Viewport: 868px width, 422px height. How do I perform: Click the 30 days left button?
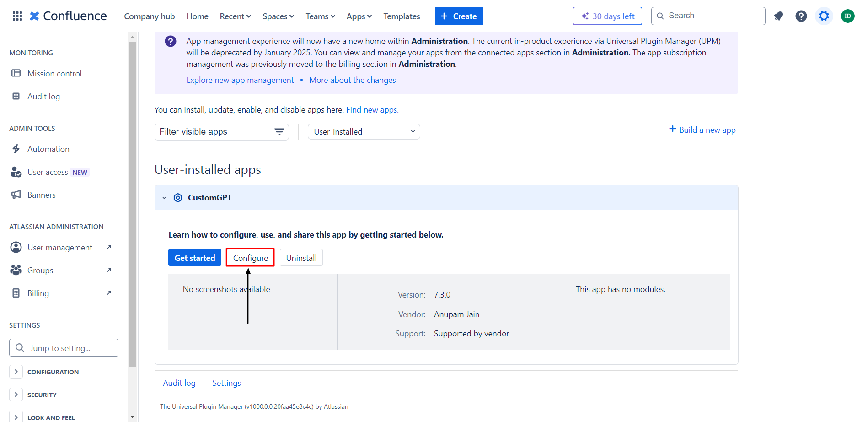pyautogui.click(x=607, y=16)
